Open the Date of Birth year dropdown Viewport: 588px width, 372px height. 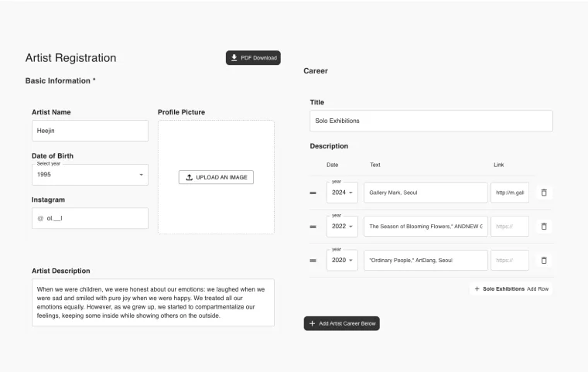click(90, 175)
